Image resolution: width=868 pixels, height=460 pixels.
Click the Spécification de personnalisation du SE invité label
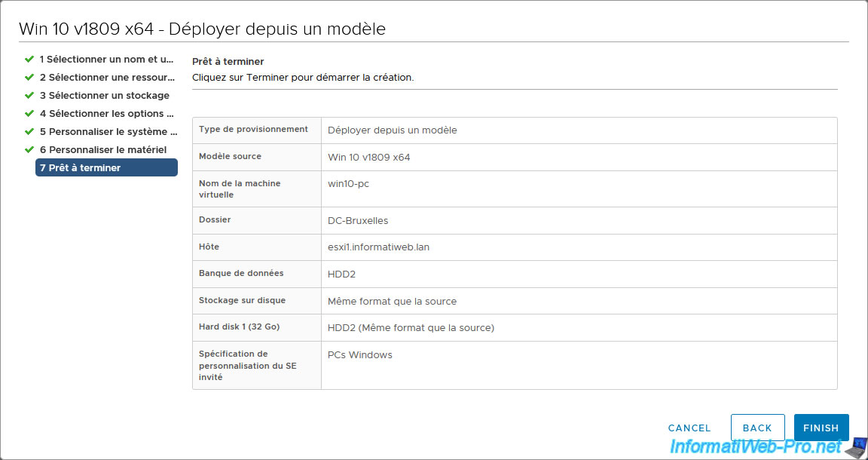[x=249, y=365]
